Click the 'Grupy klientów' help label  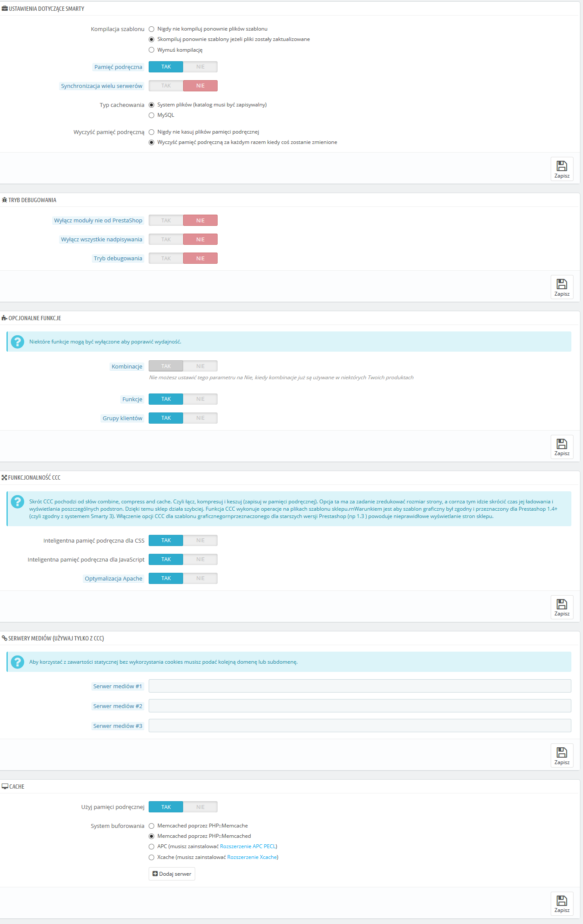pos(122,418)
